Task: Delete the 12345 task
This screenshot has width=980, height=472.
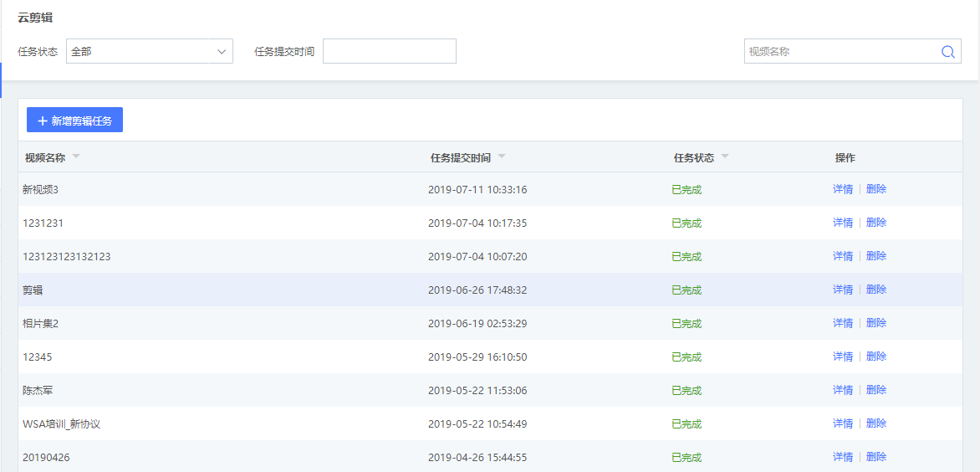Action: point(876,357)
